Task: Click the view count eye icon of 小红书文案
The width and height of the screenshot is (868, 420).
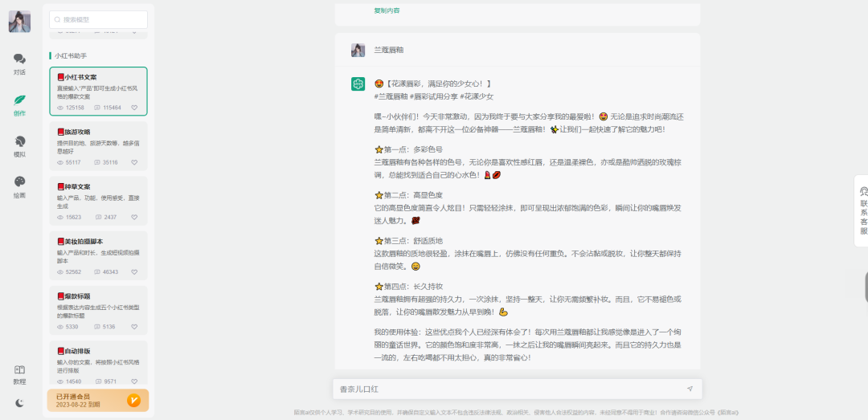Action: click(60, 108)
